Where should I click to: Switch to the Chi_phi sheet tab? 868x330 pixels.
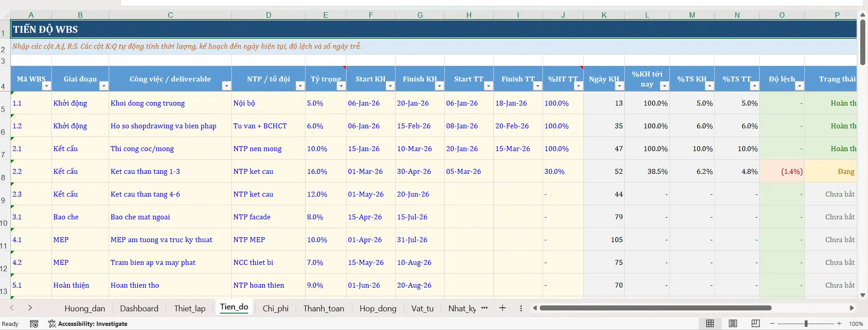pyautogui.click(x=276, y=309)
